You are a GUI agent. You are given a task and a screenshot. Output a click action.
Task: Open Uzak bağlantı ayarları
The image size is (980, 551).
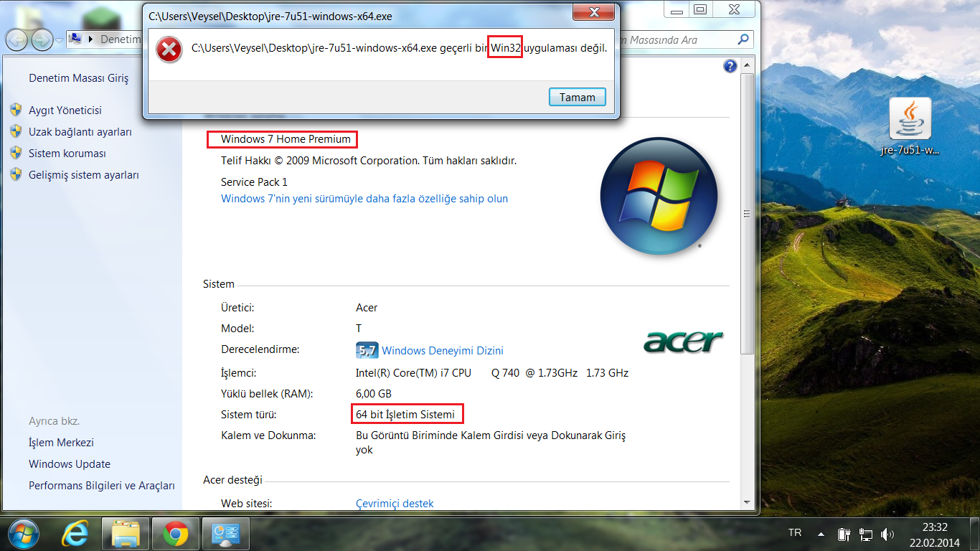(80, 132)
